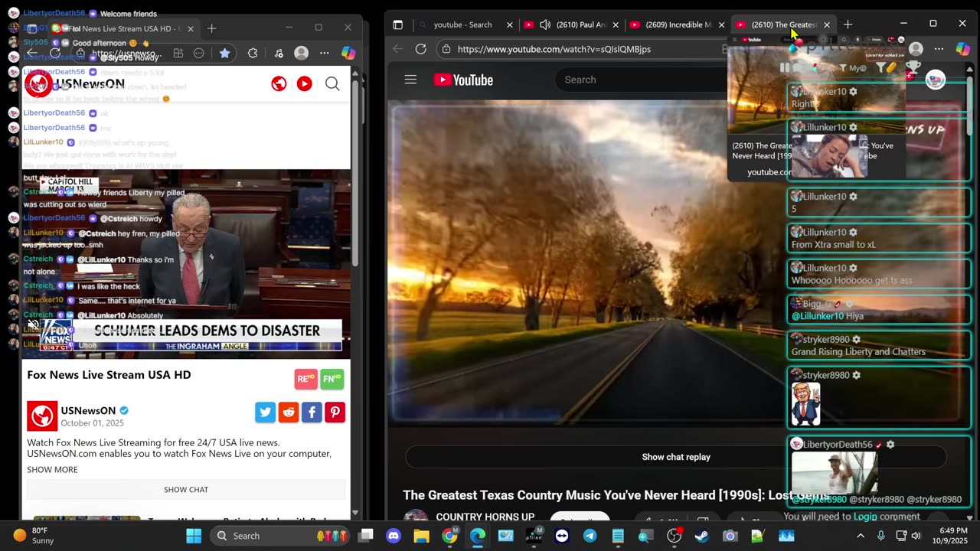The width and height of the screenshot is (980, 551).
Task: Switch to the RE HD stream source
Action: 305,379
